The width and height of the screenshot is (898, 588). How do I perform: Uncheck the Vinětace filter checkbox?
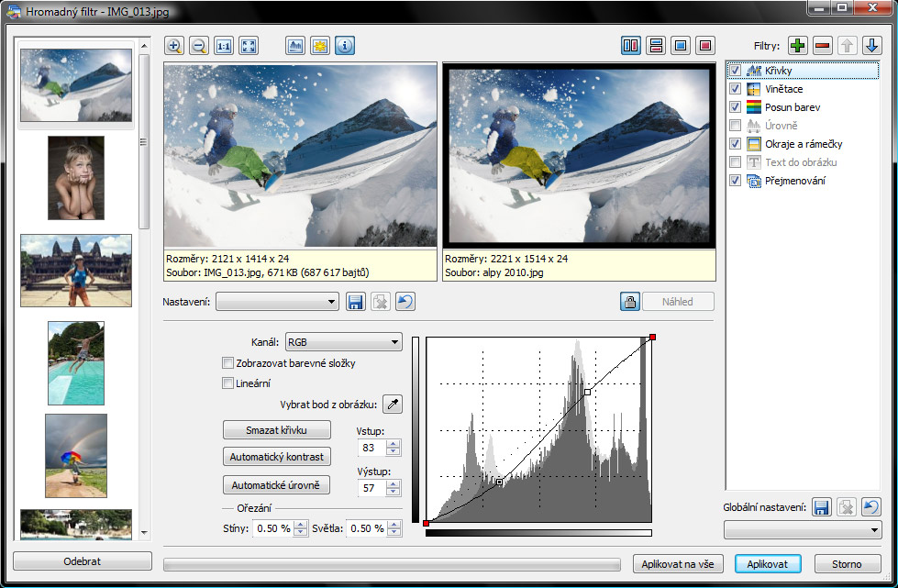[736, 89]
